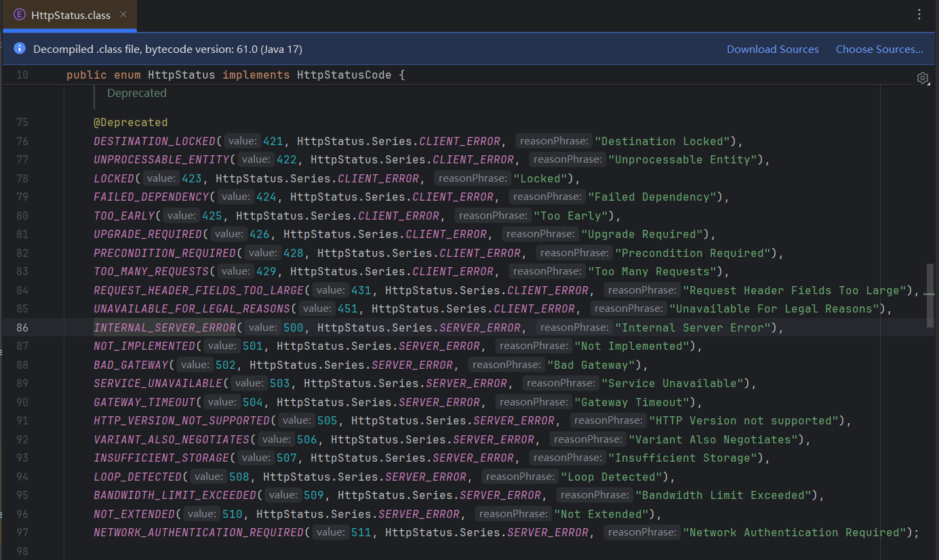This screenshot has width=939, height=560.
Task: Open the reader mode settings gear icon
Action: point(923,78)
